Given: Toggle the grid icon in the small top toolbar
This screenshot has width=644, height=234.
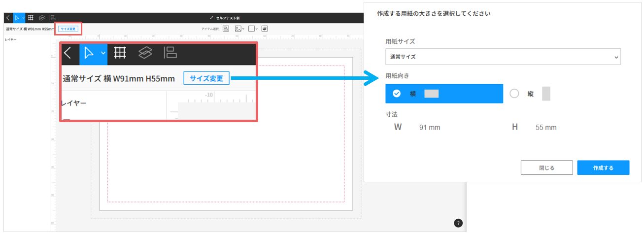Looking at the screenshot, I should click(x=31, y=17).
